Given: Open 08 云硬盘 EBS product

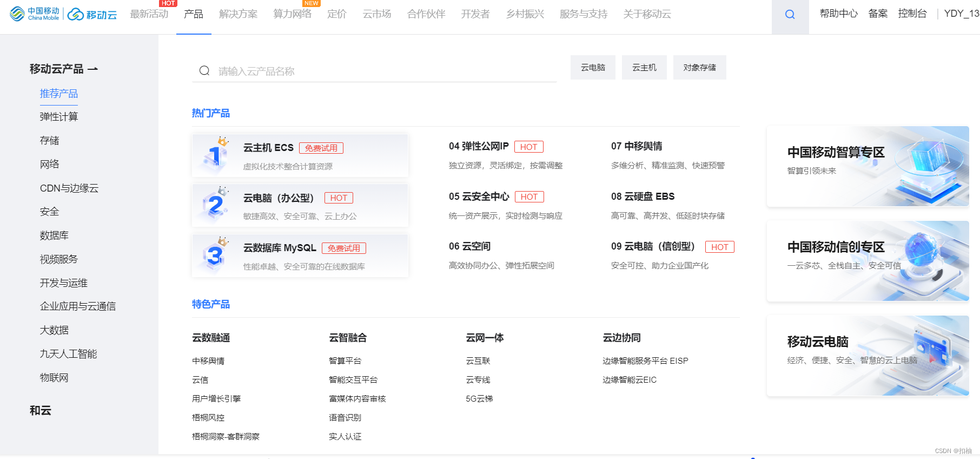Looking at the screenshot, I should pyautogui.click(x=643, y=196).
